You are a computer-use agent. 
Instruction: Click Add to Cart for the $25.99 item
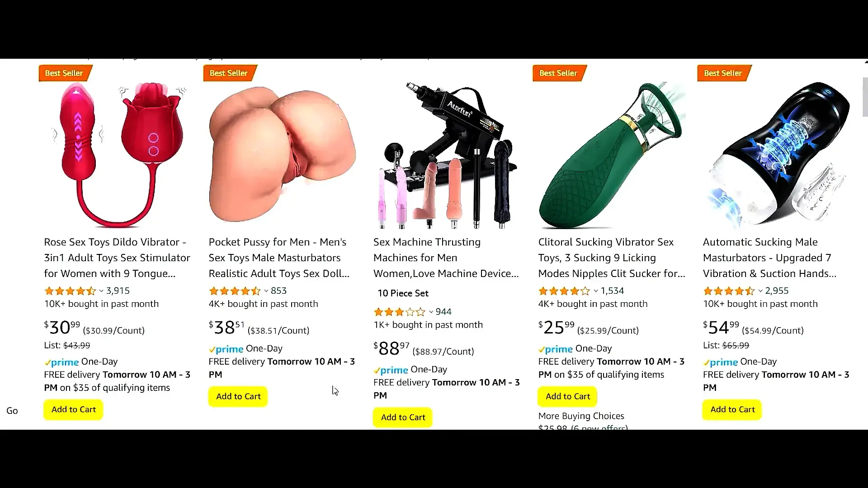[x=568, y=396]
